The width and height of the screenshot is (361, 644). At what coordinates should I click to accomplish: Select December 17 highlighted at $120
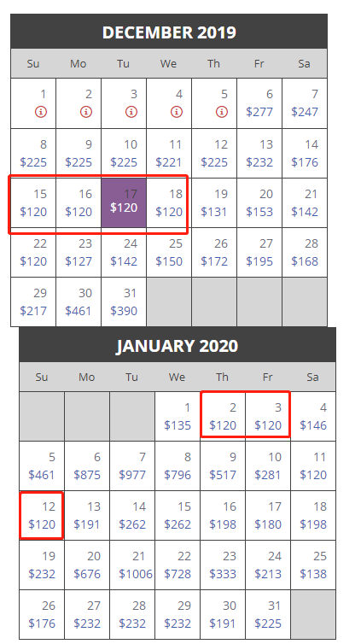pos(124,202)
